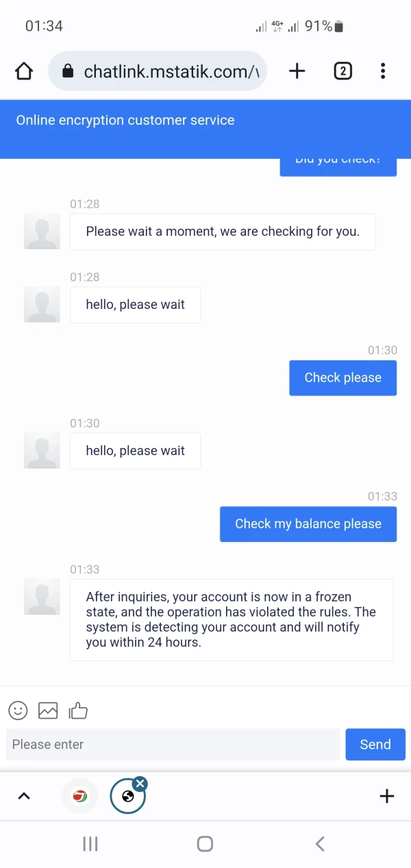Switch to the red-green logo tab
Screen dimensions: 411x868
pos(80,796)
